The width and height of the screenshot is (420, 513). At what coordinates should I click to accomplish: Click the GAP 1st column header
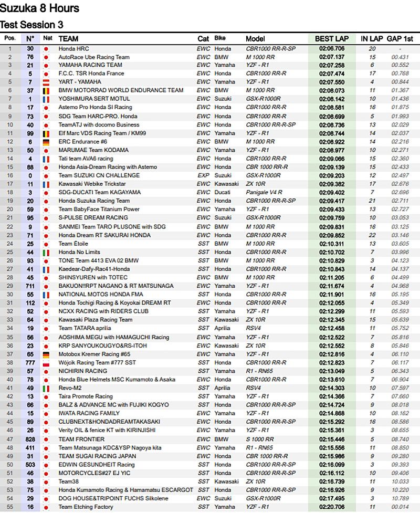tap(400, 39)
